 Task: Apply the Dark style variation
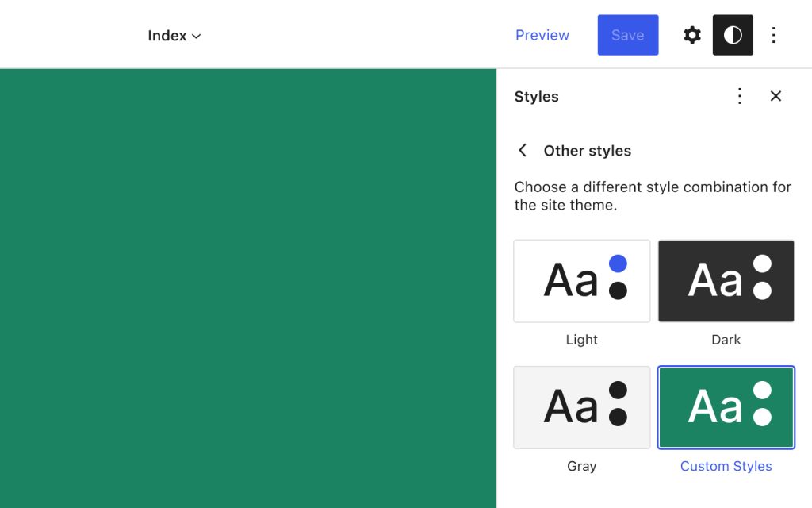click(x=726, y=281)
